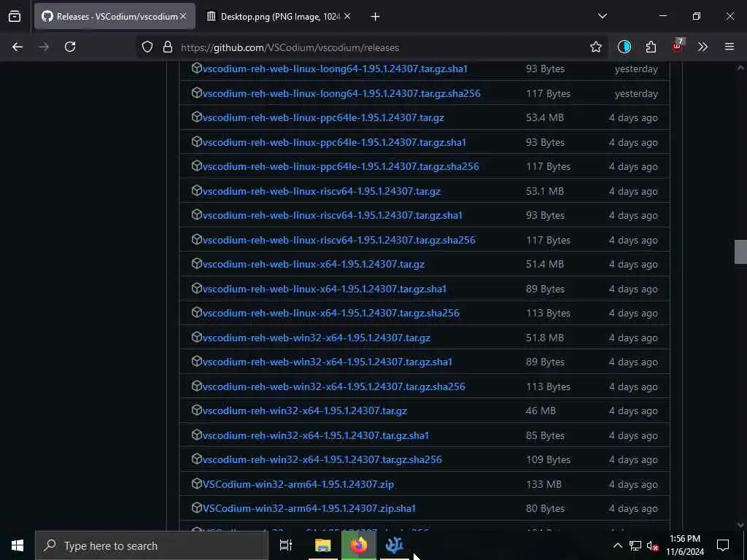Open Firefox application hamburger menu
747x560 pixels.
click(x=729, y=47)
